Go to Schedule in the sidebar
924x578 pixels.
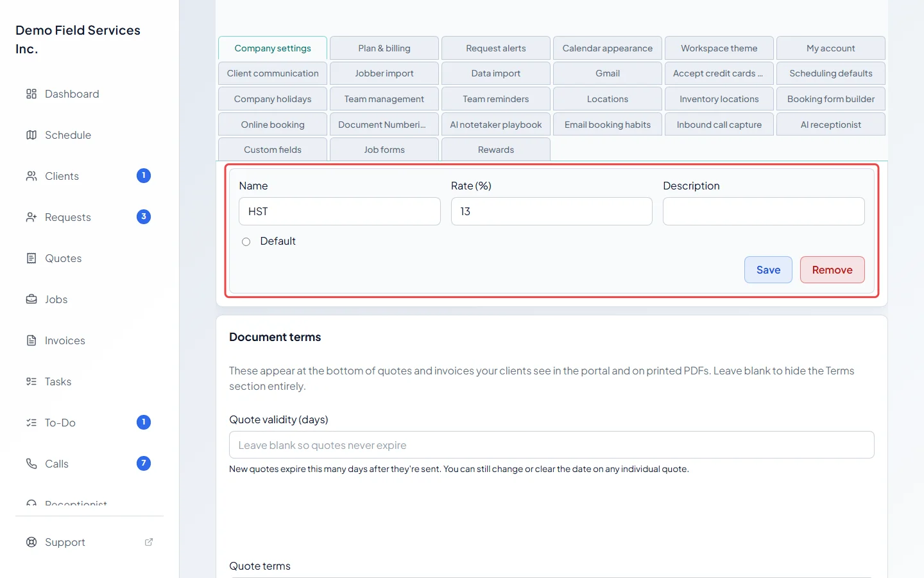(x=68, y=135)
